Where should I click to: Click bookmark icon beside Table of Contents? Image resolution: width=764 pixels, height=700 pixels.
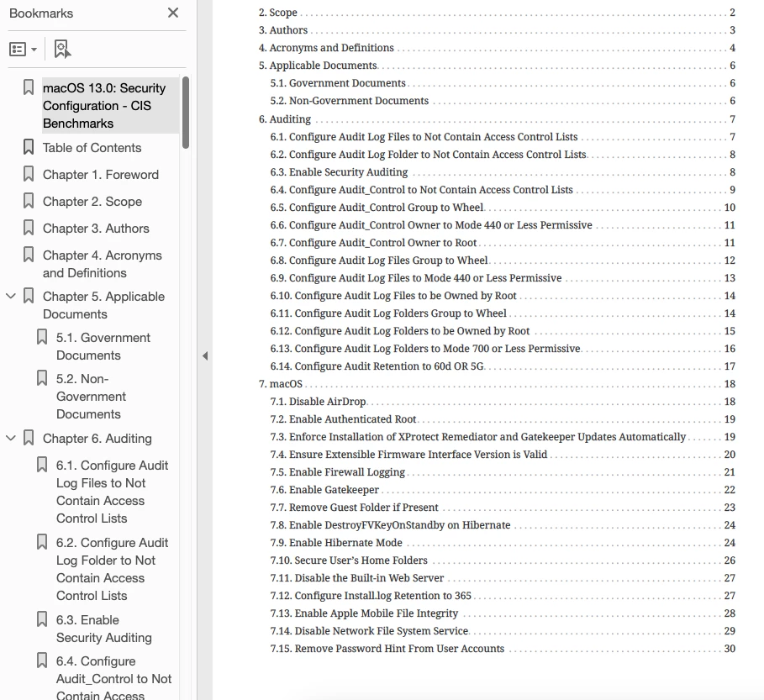pos(29,147)
